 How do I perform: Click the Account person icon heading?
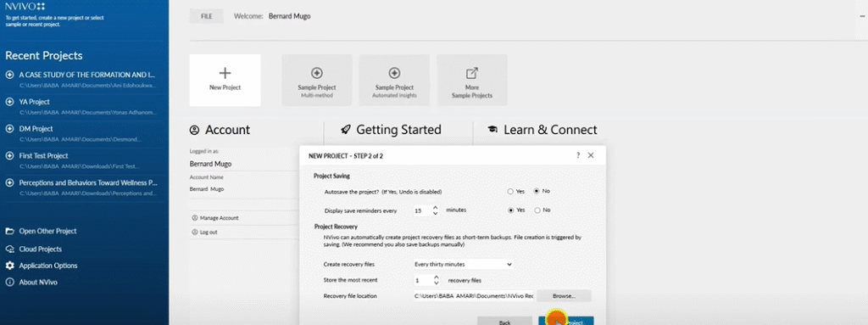click(x=194, y=130)
